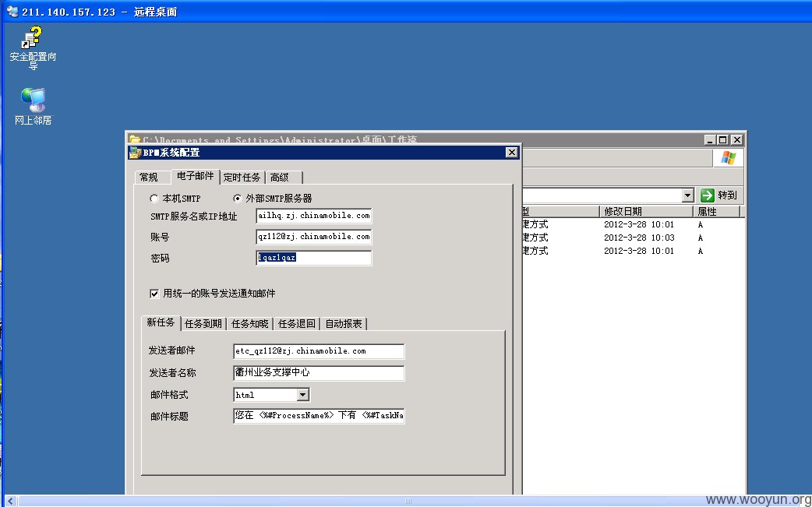
Task: Click the 发送者名称 input field
Action: [x=319, y=372]
